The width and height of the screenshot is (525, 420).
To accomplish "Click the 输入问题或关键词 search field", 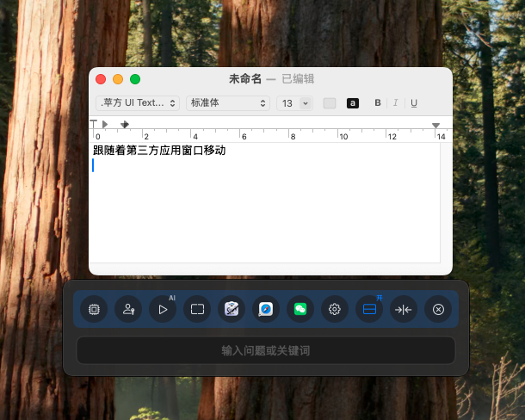I will coord(265,350).
